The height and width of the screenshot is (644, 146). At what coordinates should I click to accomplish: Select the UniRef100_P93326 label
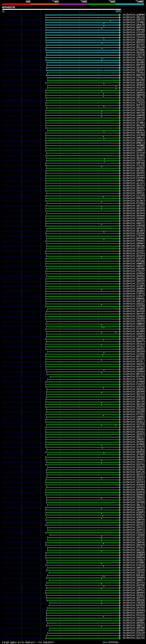(x=134, y=615)
